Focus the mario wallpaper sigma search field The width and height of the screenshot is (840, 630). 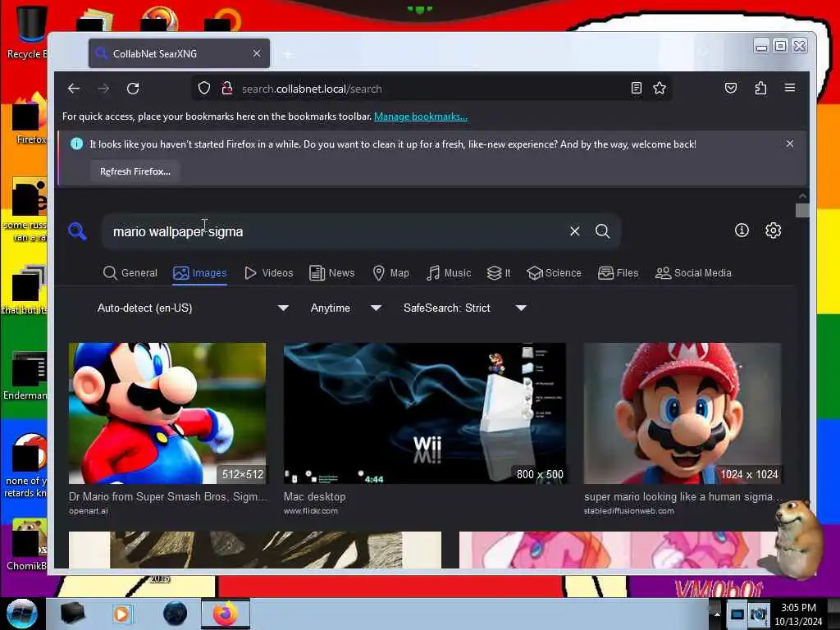pyautogui.click(x=335, y=231)
